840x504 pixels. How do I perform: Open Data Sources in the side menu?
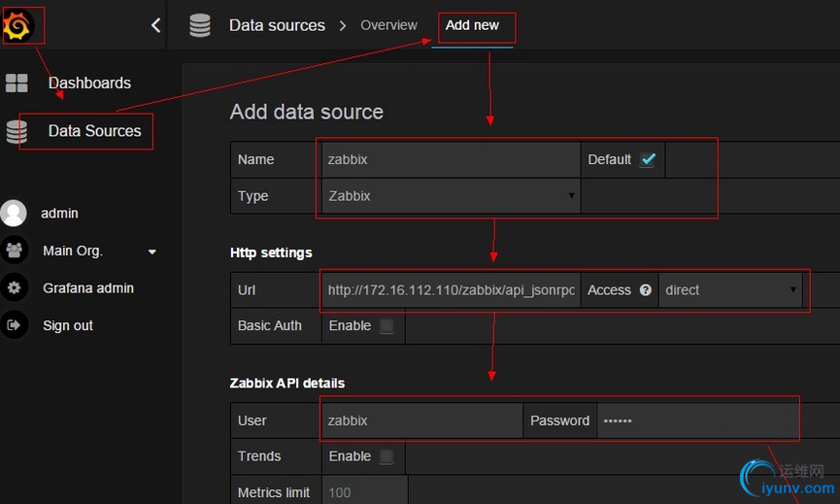pos(95,131)
